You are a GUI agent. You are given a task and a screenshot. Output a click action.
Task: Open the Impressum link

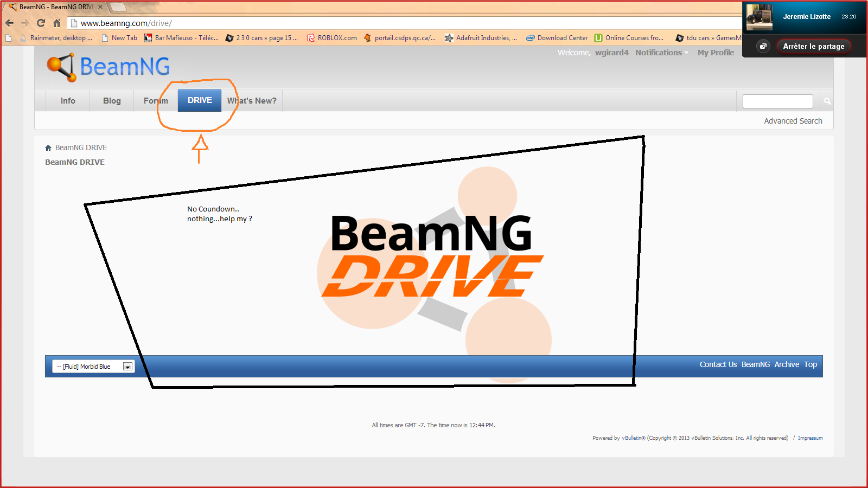point(810,438)
